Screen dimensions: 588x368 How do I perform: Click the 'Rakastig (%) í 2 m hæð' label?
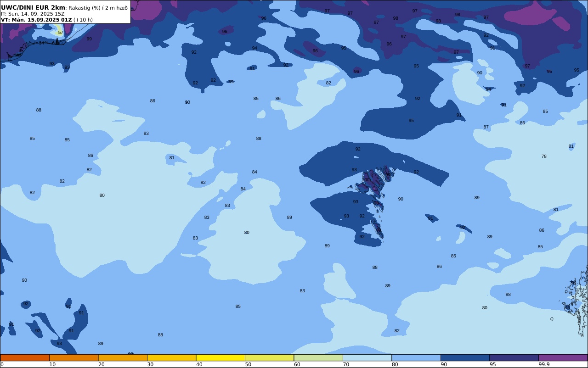coord(98,8)
